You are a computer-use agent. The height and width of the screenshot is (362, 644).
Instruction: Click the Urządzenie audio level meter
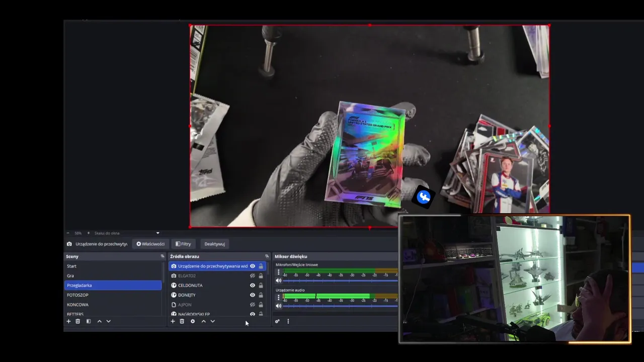(341, 296)
